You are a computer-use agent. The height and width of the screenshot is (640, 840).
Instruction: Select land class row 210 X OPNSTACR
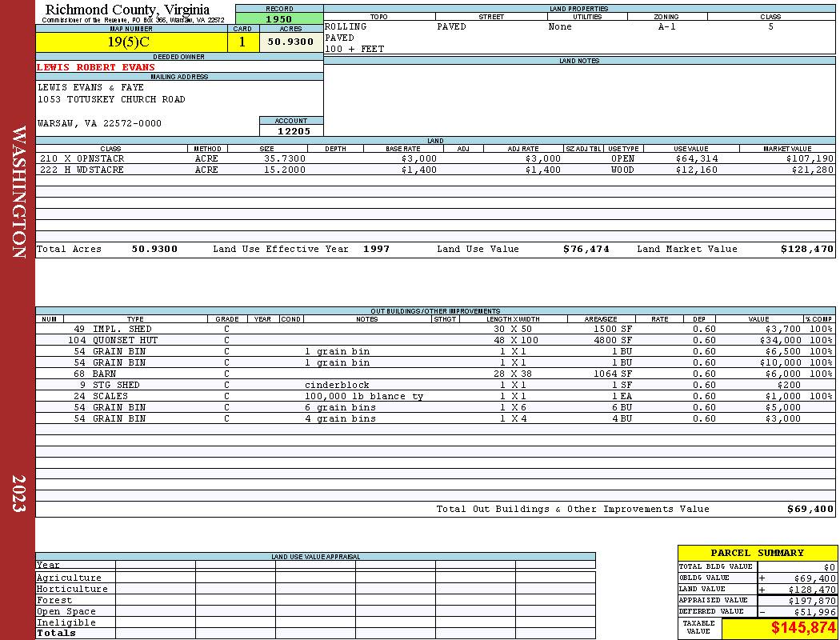435,159
